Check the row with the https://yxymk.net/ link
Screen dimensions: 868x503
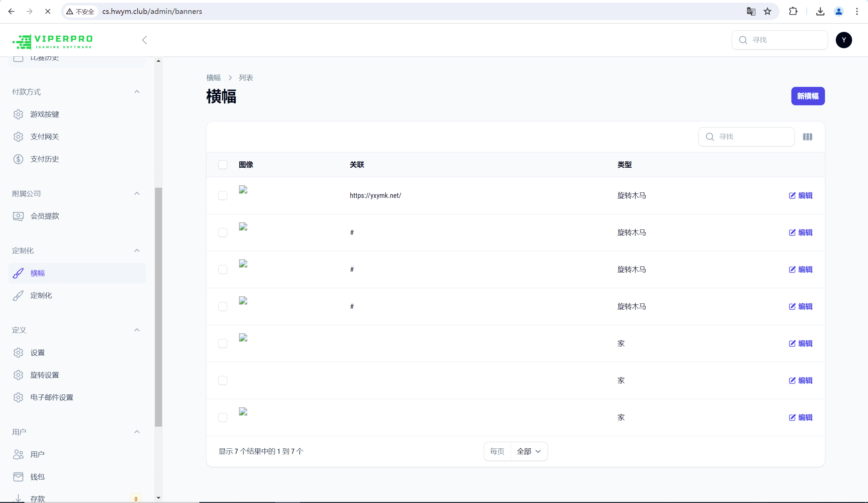[x=223, y=195]
